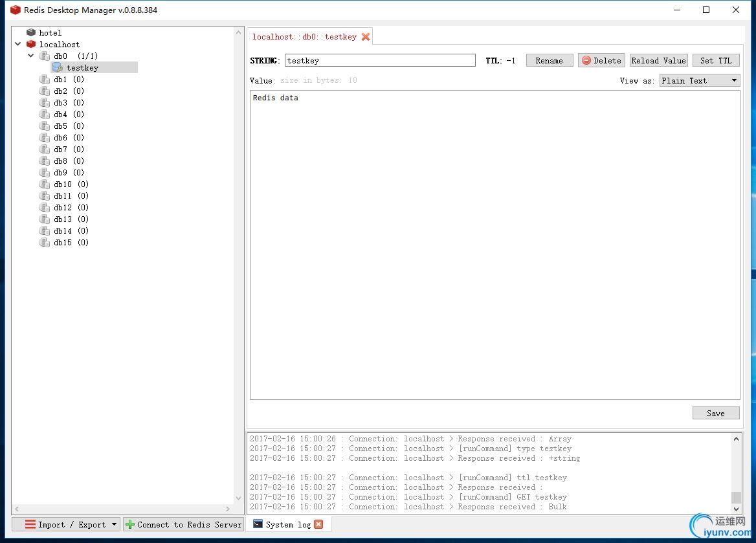756x543 pixels.
Task: Click the tree horizontal scrollbar left arrow
Action: 17,509
